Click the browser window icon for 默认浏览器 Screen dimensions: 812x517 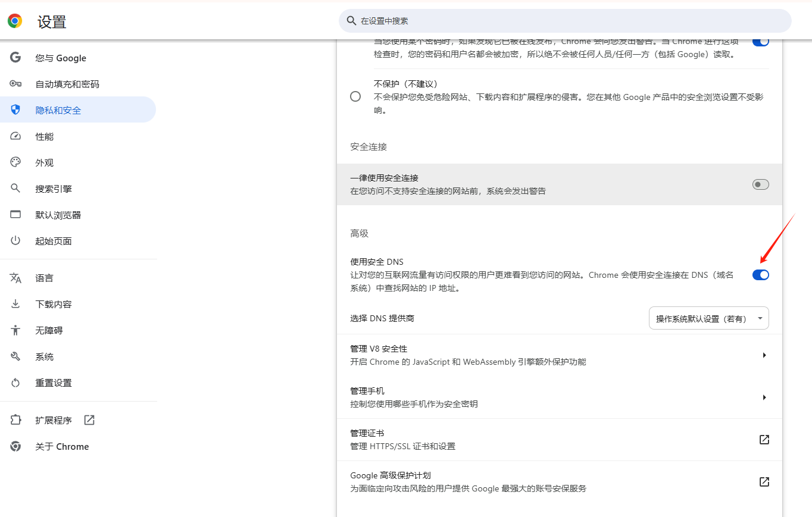(x=15, y=215)
